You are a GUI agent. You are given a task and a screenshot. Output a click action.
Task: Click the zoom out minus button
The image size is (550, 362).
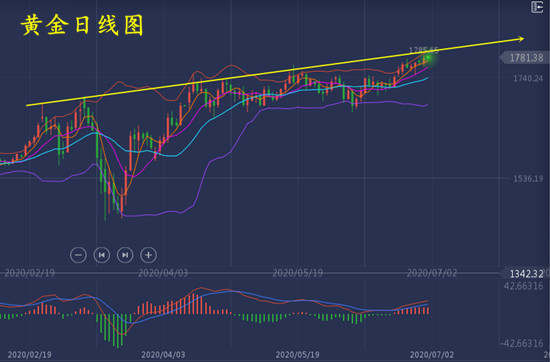coord(78,255)
